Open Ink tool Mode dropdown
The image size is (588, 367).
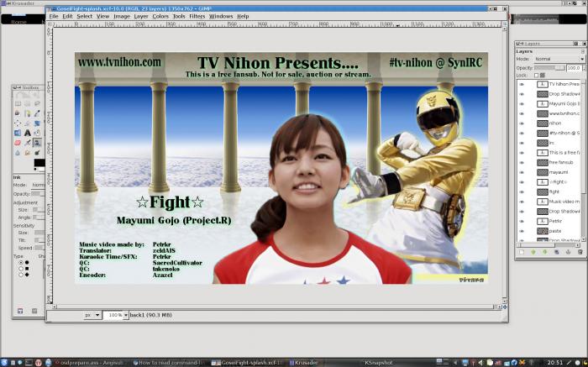click(38, 186)
